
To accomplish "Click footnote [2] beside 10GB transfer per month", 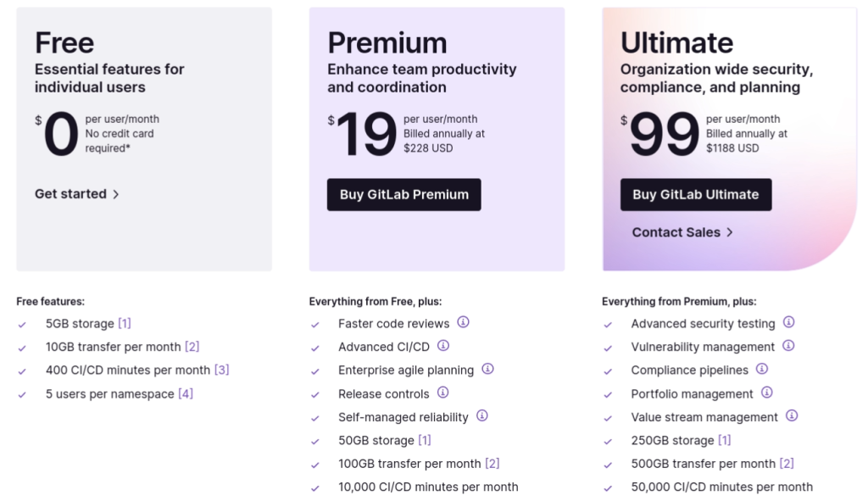I will click(x=192, y=347).
